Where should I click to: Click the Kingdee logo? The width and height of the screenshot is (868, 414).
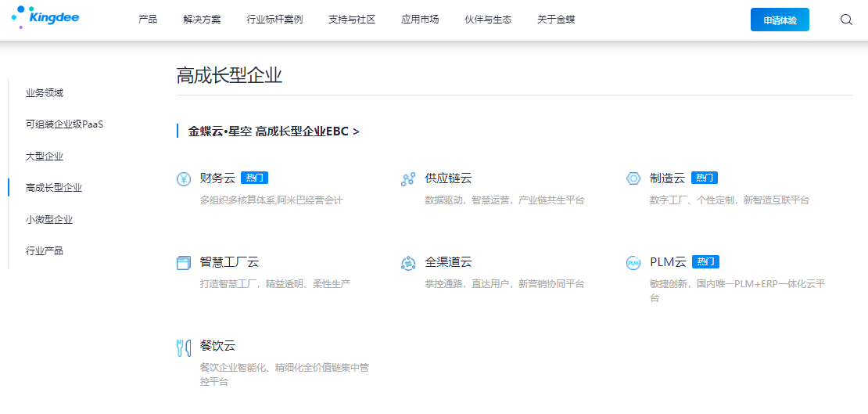click(x=45, y=17)
